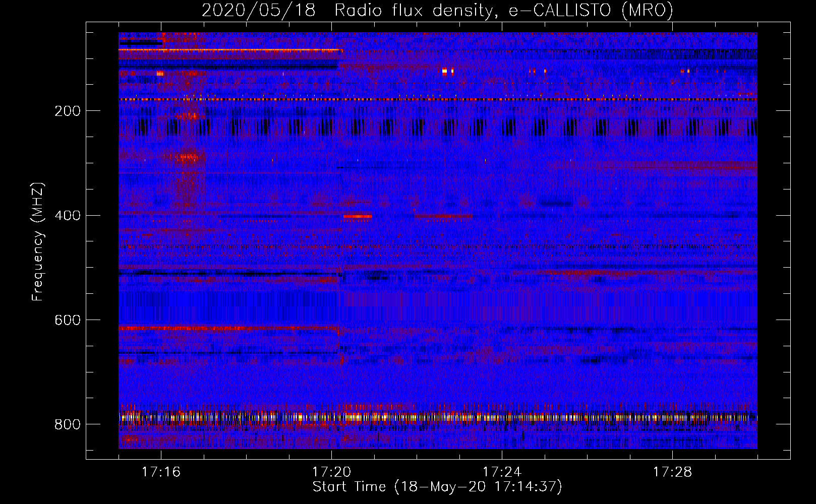Pick the "800" frequency tick label
The width and height of the screenshot is (816, 504).
click(67, 425)
